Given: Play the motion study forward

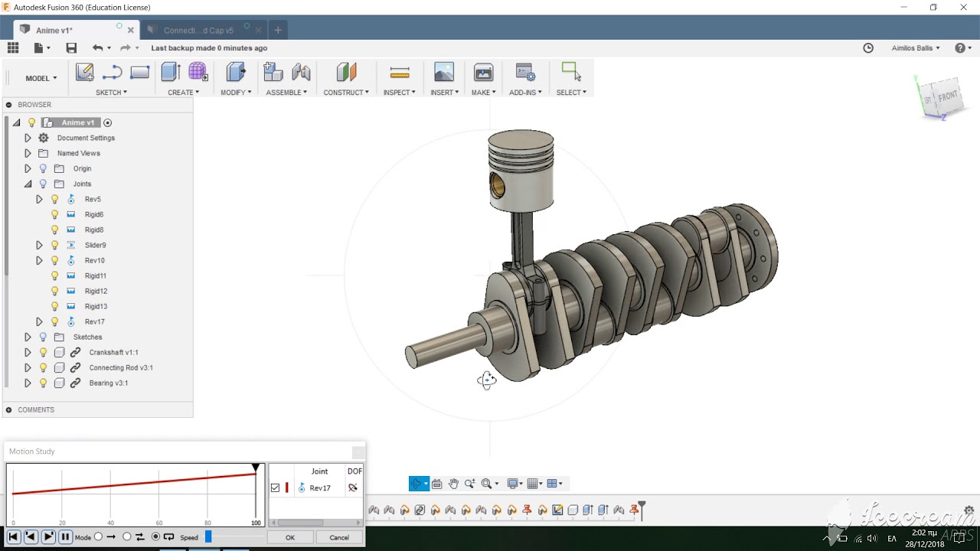Looking at the screenshot, I should [48, 537].
